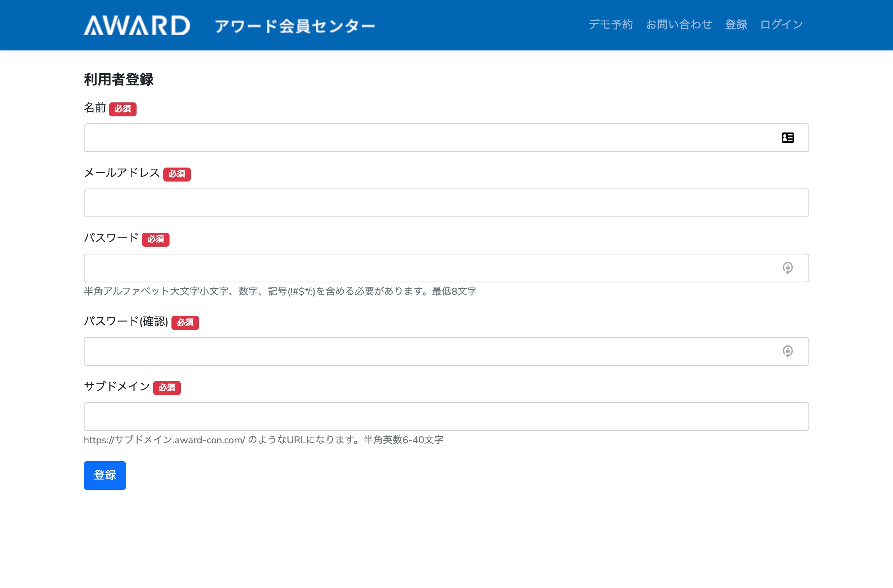Open the ログイン page link
The width and height of the screenshot is (893, 588).
tap(781, 25)
